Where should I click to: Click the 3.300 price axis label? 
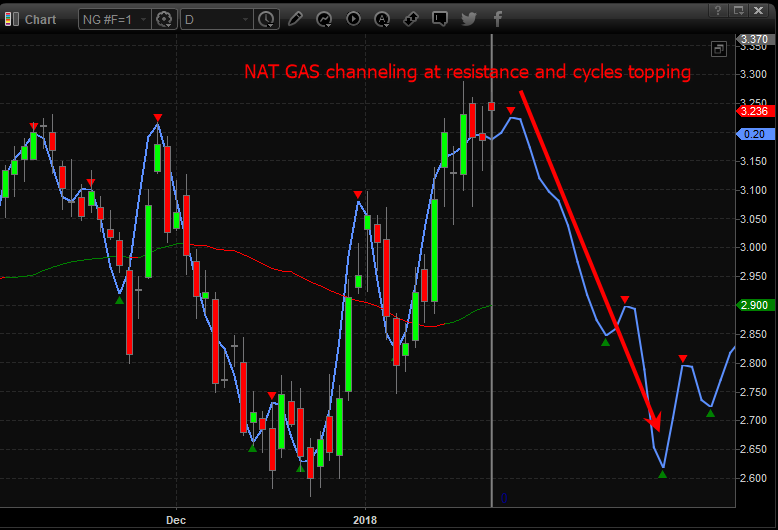click(x=753, y=74)
